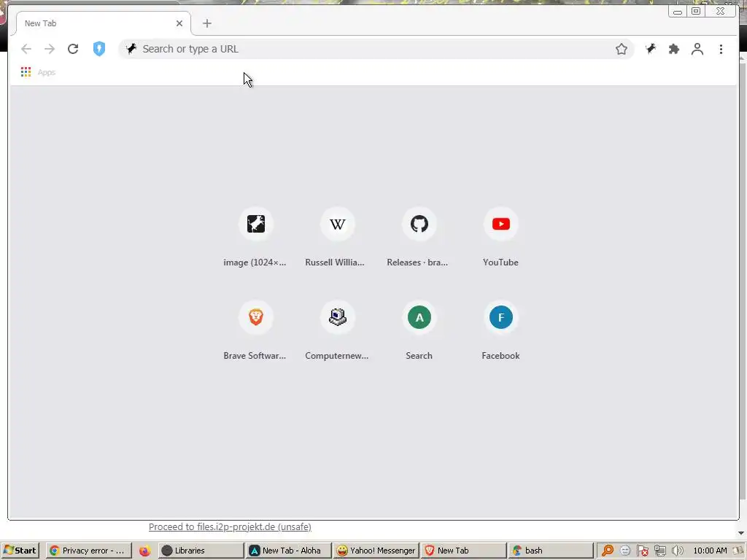Click the back navigation arrow
This screenshot has height=560, width=747.
tap(26, 49)
